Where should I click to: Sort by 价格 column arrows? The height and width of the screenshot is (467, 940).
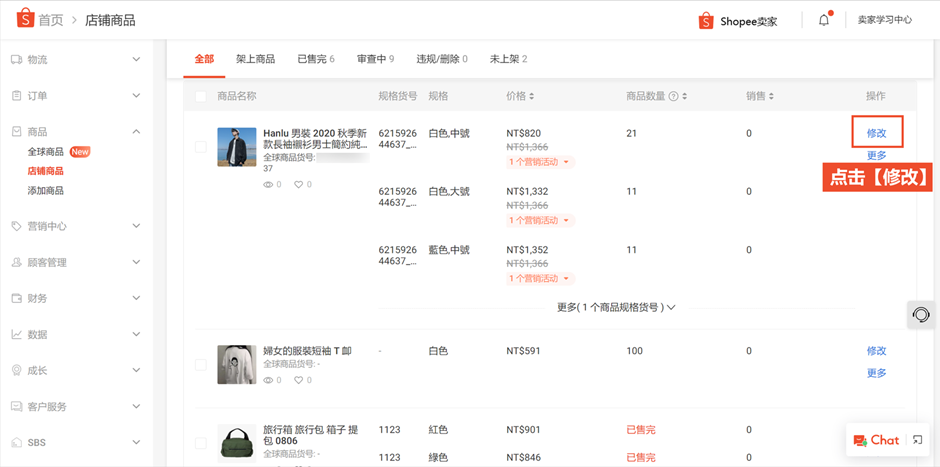(531, 96)
